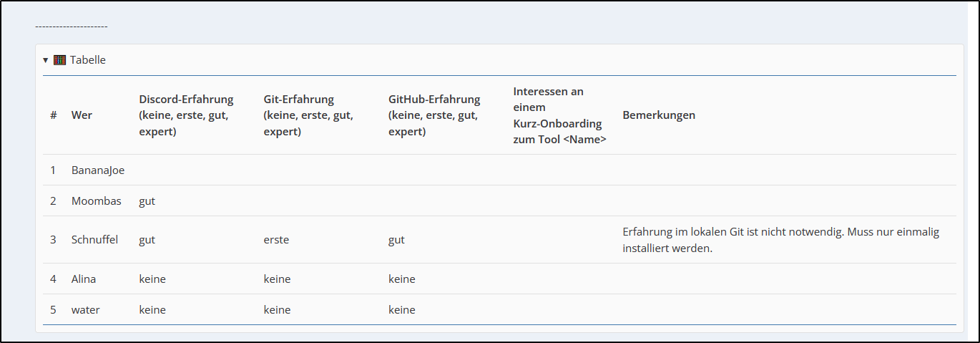This screenshot has height=343, width=980.
Task: Collapse the Tabelle section using the triangle
Action: click(46, 60)
